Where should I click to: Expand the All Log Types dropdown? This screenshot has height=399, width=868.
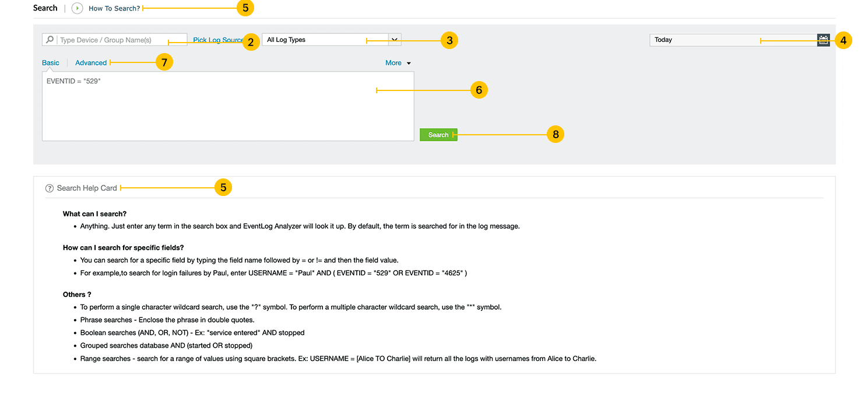(395, 39)
